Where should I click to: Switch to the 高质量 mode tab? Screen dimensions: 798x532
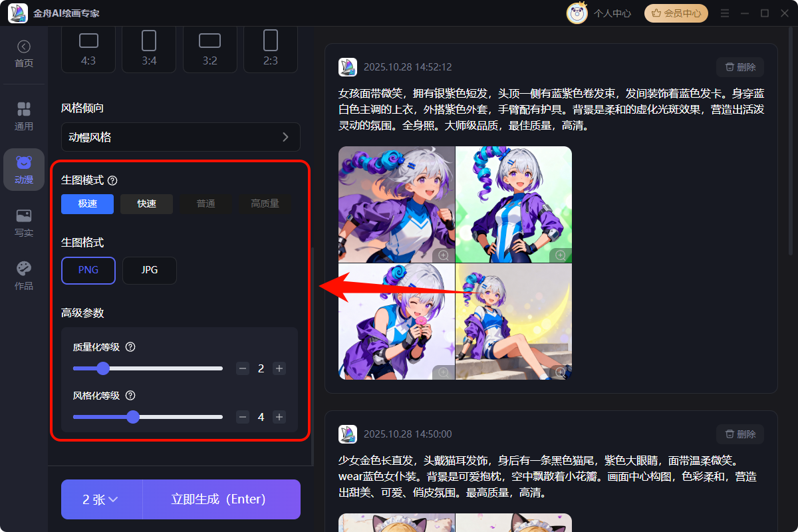coord(265,204)
